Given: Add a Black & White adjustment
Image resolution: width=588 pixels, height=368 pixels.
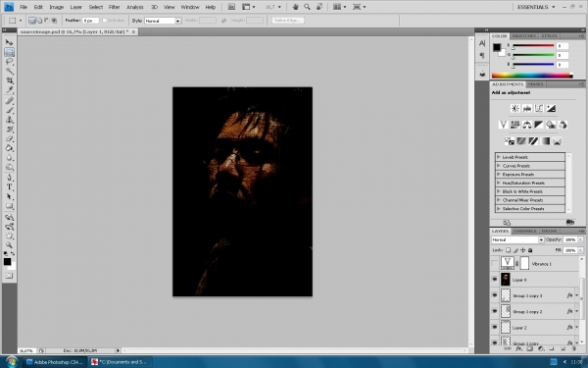Looking at the screenshot, I should click(538, 125).
